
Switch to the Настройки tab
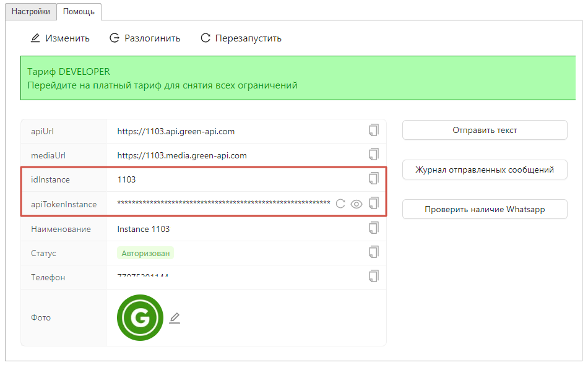[31, 11]
